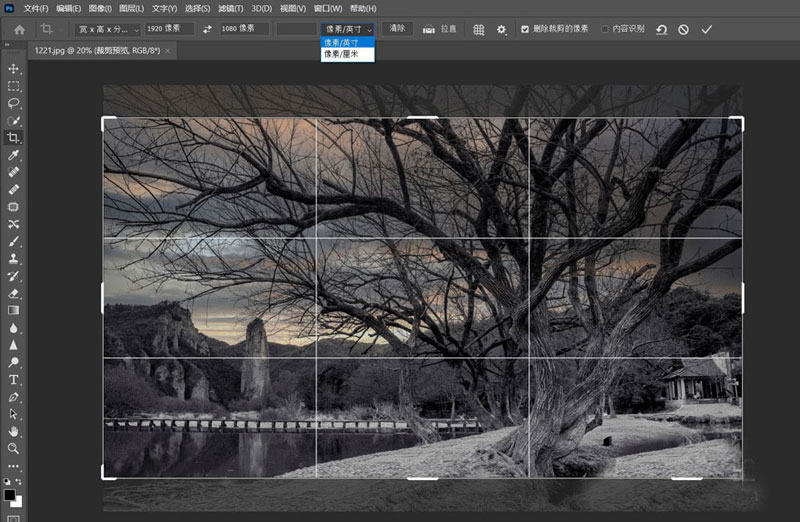Viewport: 800px width, 522px height.
Task: Click the 拉直 straighten button
Action: tap(440, 30)
